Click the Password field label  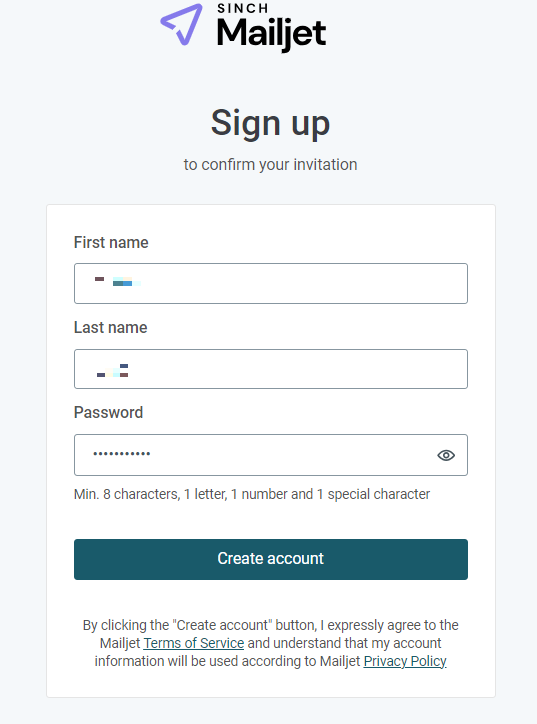[109, 412]
